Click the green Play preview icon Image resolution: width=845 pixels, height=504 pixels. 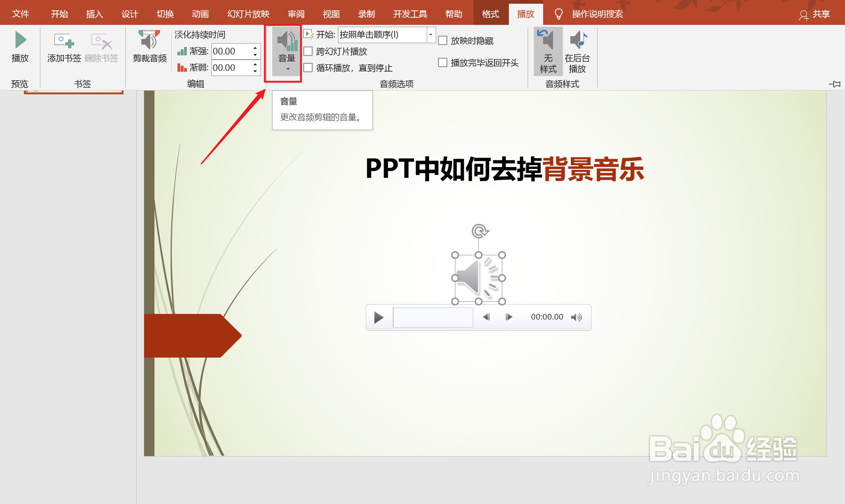coord(21,40)
